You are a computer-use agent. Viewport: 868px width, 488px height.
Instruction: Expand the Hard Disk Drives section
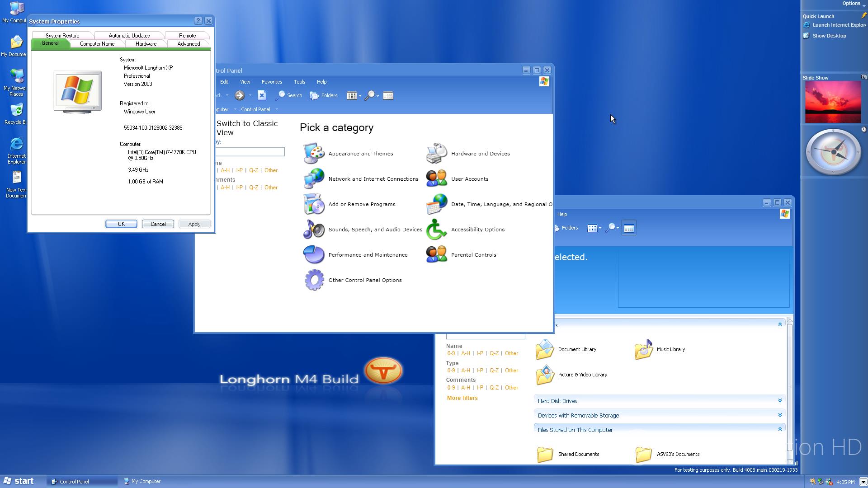(x=779, y=401)
